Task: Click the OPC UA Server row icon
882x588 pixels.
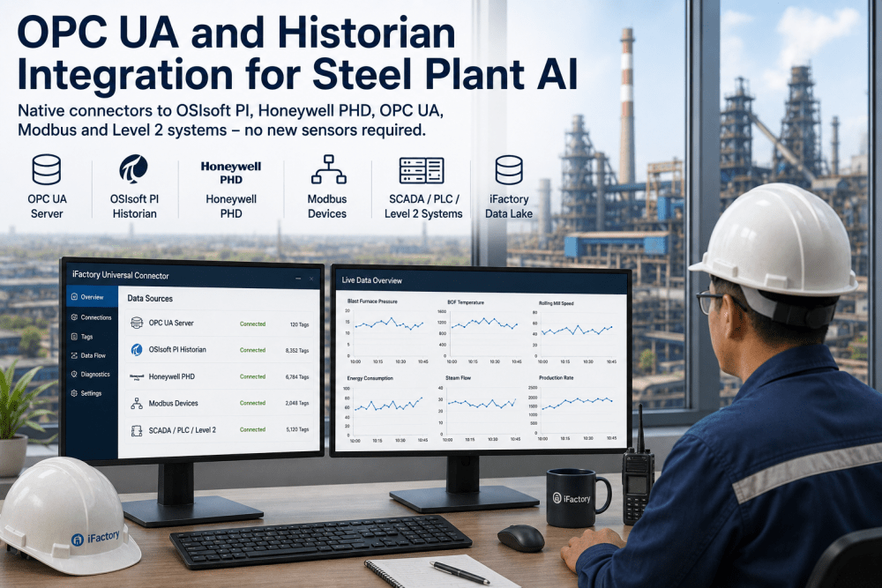Action: pyautogui.click(x=137, y=323)
